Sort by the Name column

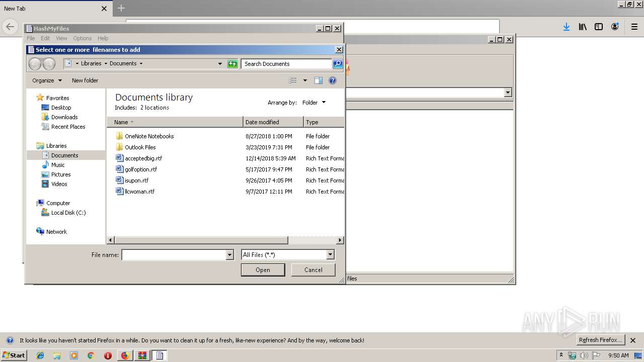[175, 122]
